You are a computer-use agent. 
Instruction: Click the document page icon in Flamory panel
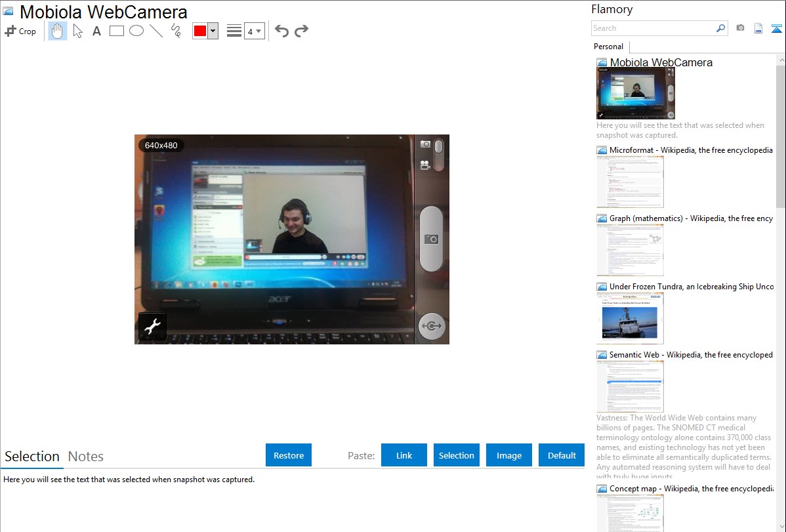click(758, 28)
